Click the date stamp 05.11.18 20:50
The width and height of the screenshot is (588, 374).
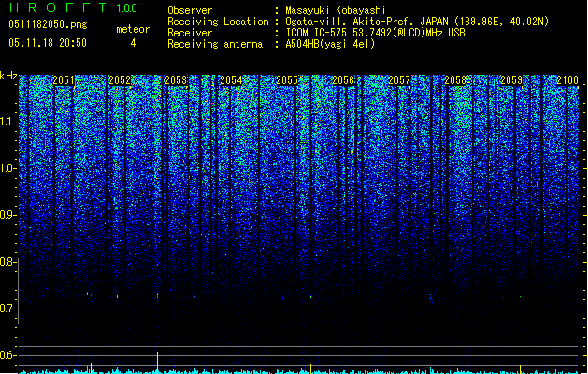pyautogui.click(x=48, y=43)
